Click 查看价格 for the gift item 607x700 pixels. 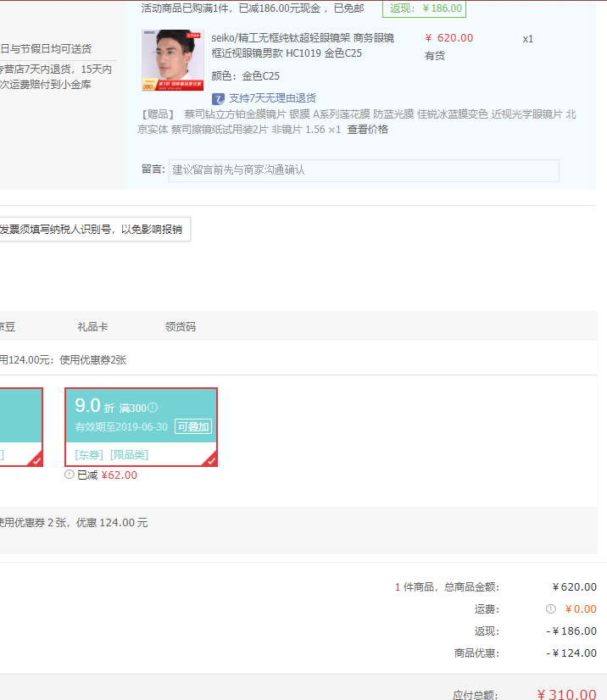coord(368,130)
